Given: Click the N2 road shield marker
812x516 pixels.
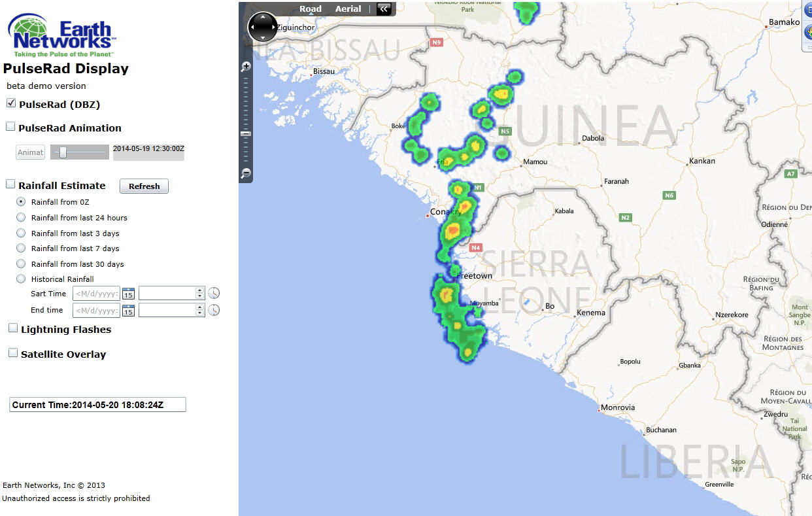Looking at the screenshot, I should tap(626, 217).
